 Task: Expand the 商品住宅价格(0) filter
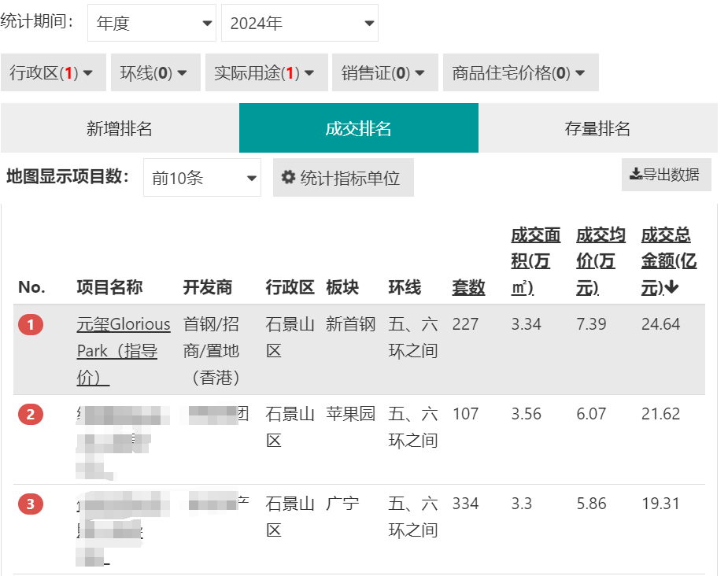click(x=520, y=72)
